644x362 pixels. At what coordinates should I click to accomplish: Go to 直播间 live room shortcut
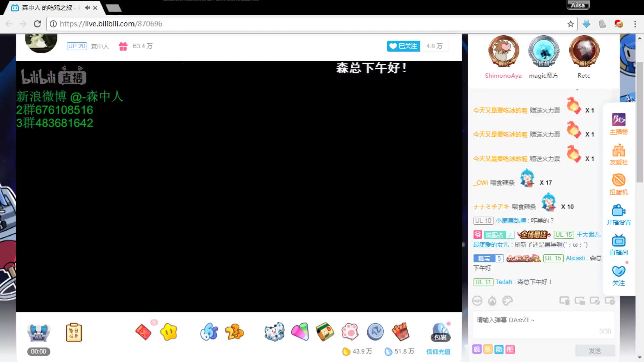[x=619, y=245]
